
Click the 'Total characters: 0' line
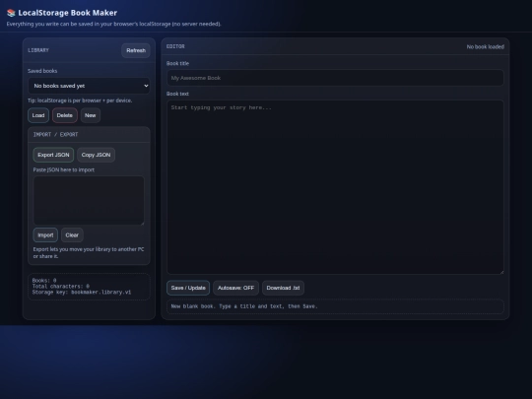(61, 286)
